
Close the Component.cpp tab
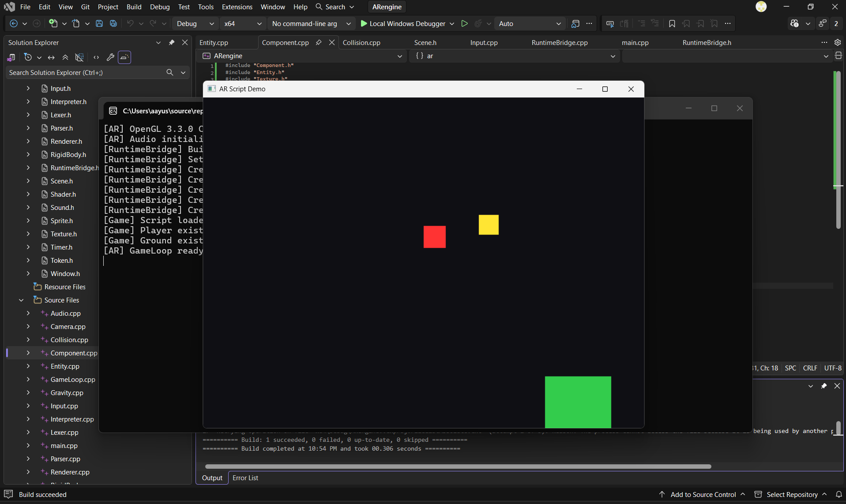click(332, 42)
